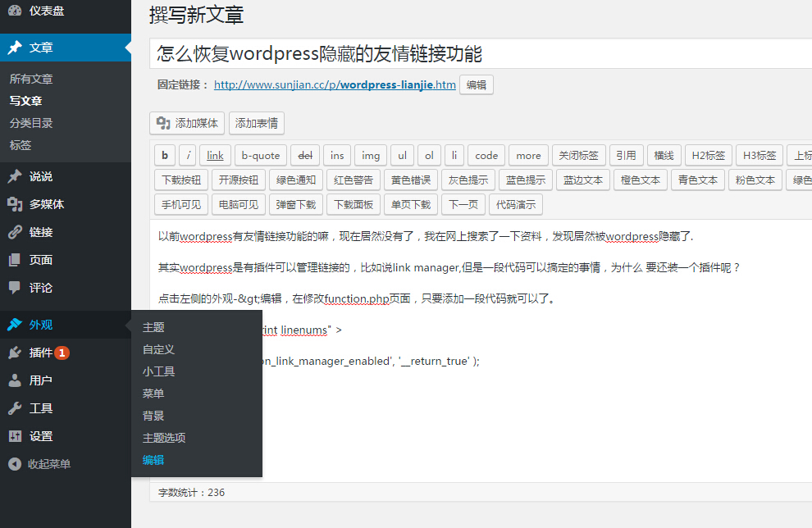812x528 pixels.
Task: Select 背景 in the 外观 submenu
Action: point(153,416)
